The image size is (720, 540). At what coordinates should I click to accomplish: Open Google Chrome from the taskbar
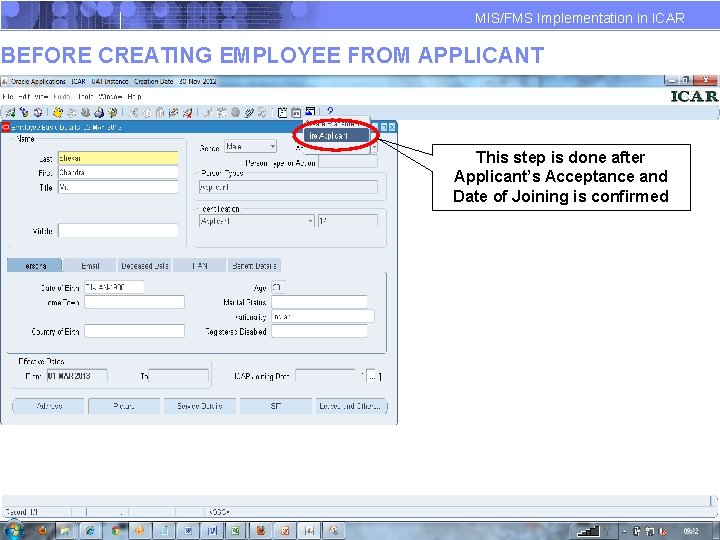click(x=115, y=531)
